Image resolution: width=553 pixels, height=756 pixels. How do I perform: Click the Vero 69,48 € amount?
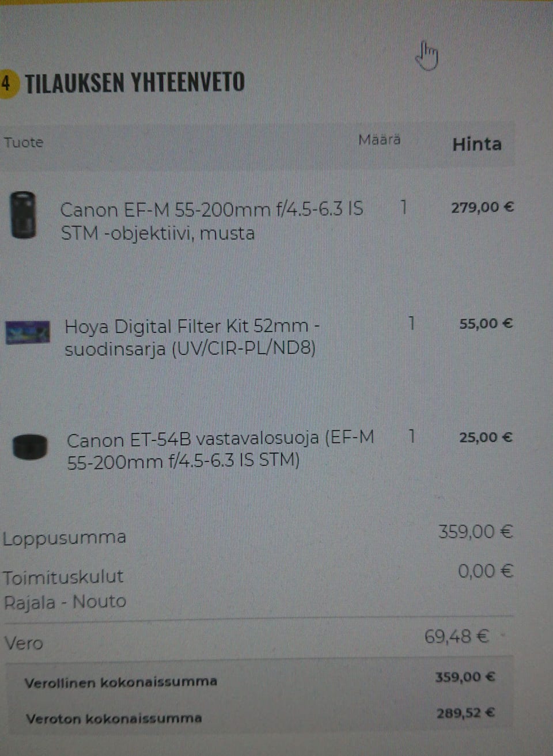coord(456,636)
